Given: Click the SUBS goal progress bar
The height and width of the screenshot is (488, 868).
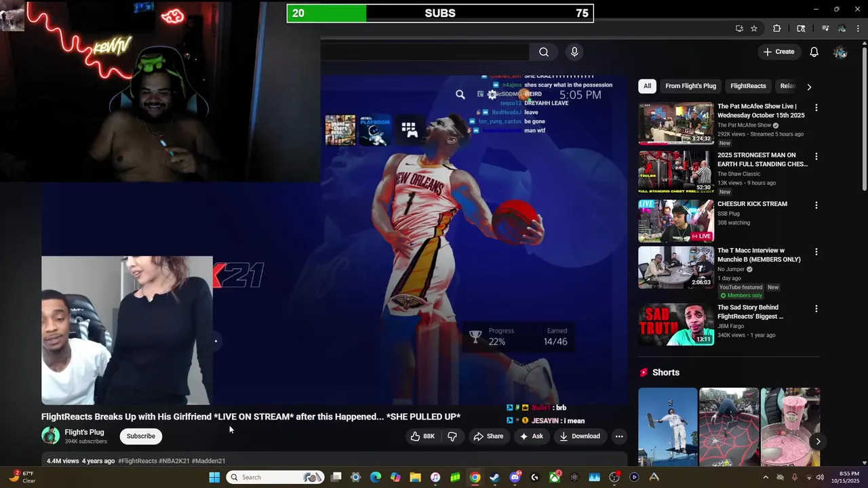Looking at the screenshot, I should 440,14.
